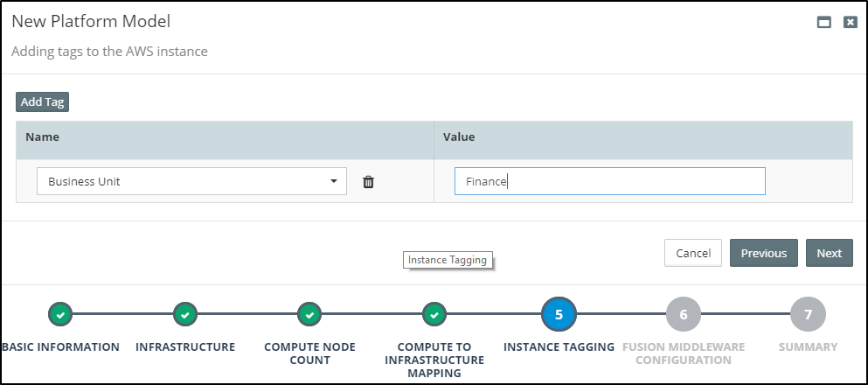This screenshot has height=385, width=868.
Task: Click the gray step 6 circle
Action: pos(684,314)
